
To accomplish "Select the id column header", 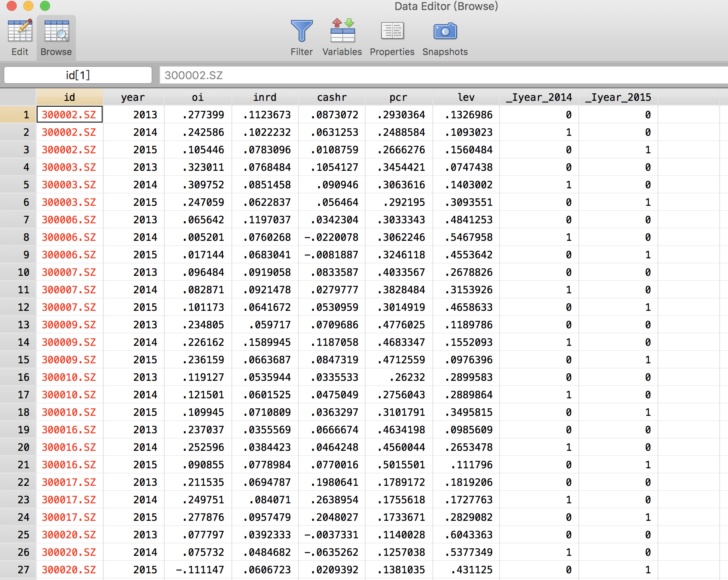I will (x=70, y=97).
